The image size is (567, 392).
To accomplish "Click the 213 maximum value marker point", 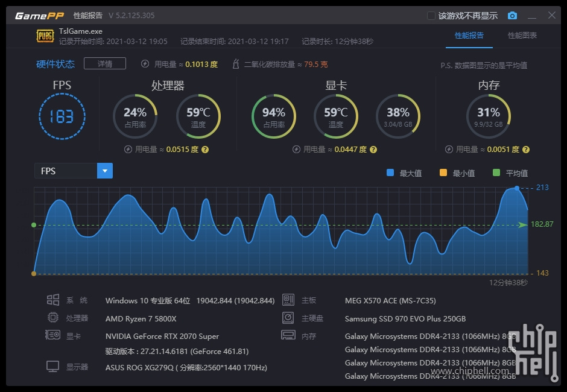I will pyautogui.click(x=517, y=188).
